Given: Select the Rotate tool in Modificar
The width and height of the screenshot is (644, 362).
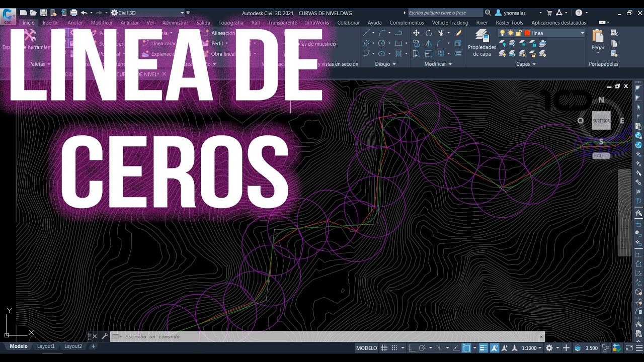Looking at the screenshot, I should (x=429, y=33).
